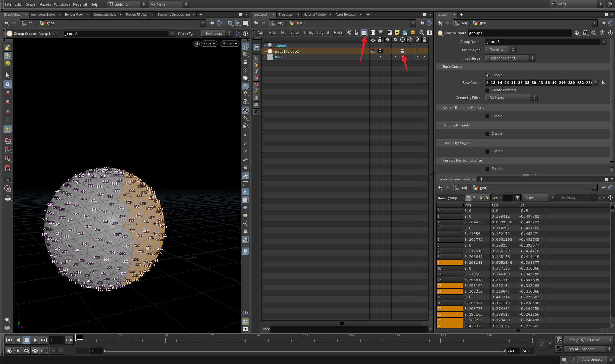
Task: Open the Group Type Primitives dropdown
Action: 500,50
